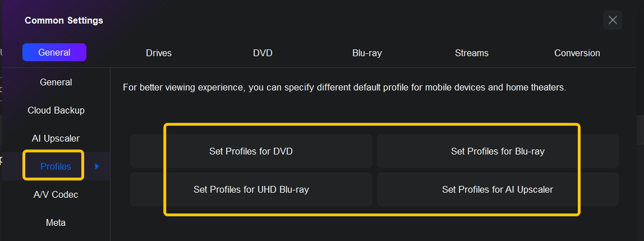
Task: Click the highlighted General top tab
Action: pos(54,52)
